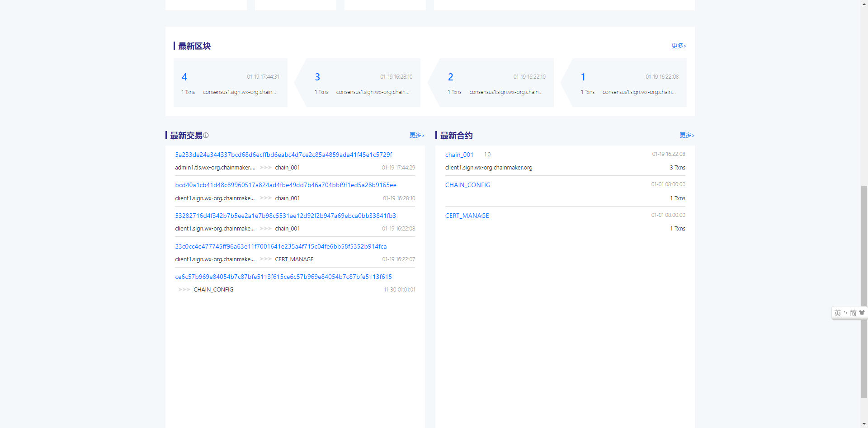Open block number 1 card
This screenshot has height=428, width=868.
click(x=624, y=83)
